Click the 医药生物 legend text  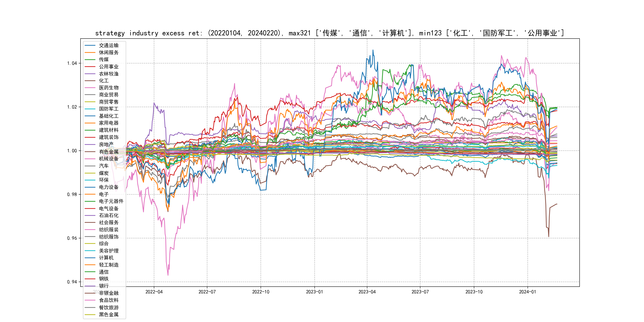109,88
